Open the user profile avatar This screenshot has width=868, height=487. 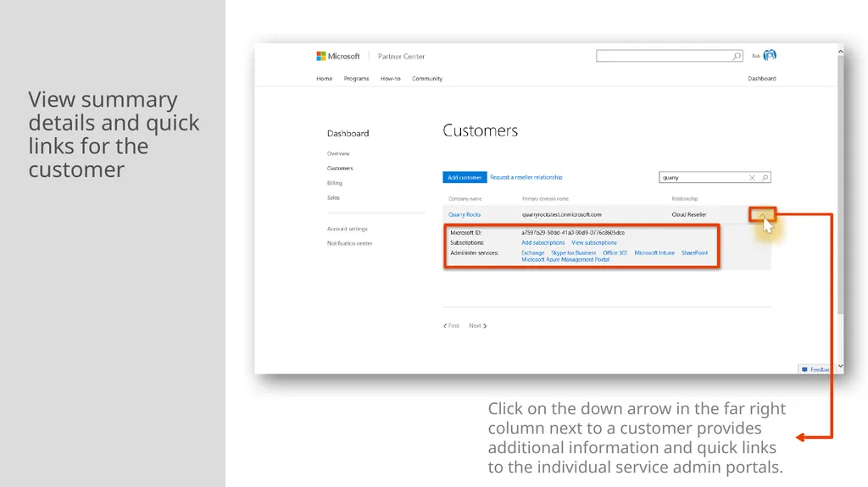[770, 55]
